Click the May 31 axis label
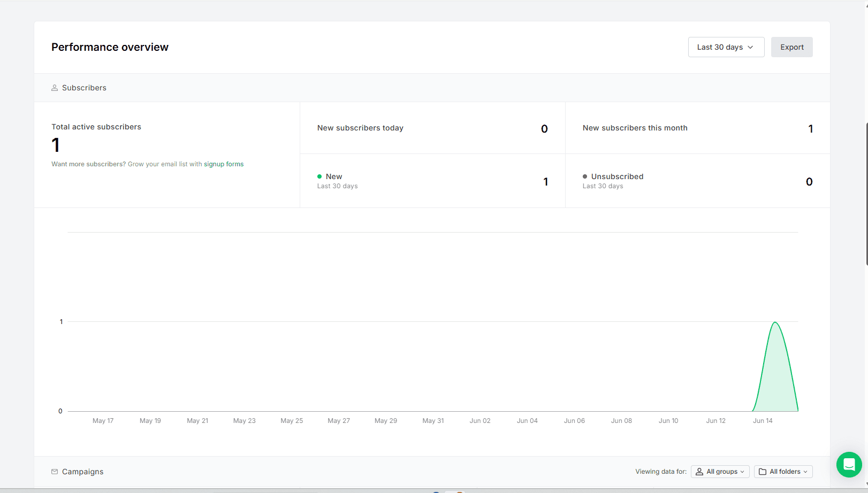This screenshot has height=493, width=868. [x=433, y=421]
